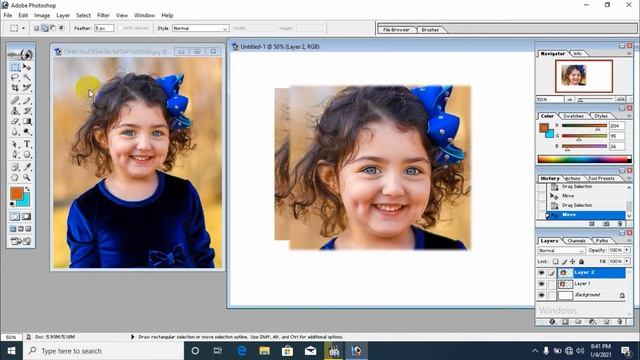
Task: Click the Feather input field
Action: tap(104, 28)
